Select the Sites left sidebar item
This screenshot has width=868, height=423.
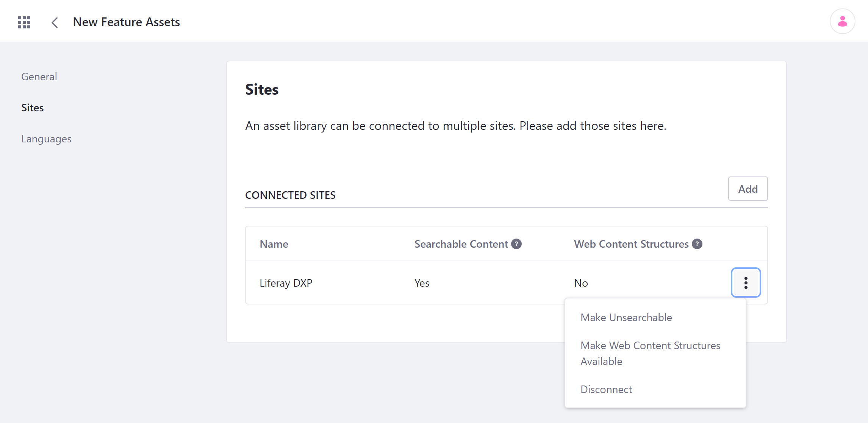coord(33,108)
